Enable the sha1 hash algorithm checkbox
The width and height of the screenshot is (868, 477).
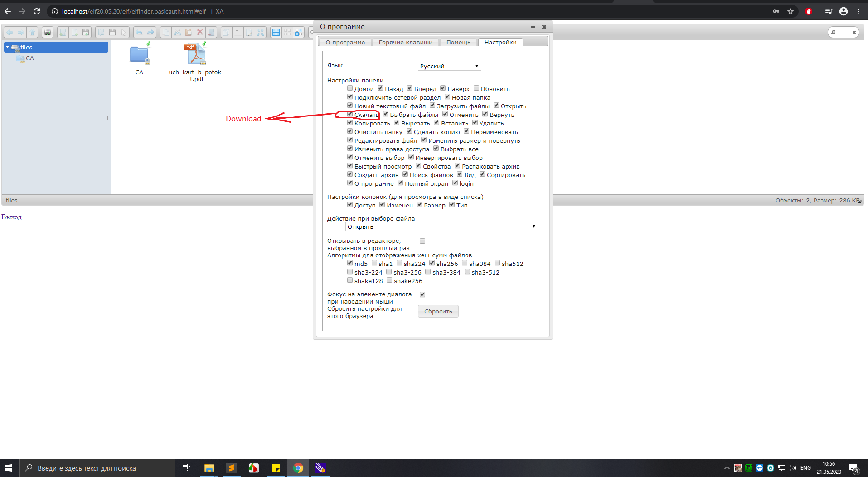(374, 263)
